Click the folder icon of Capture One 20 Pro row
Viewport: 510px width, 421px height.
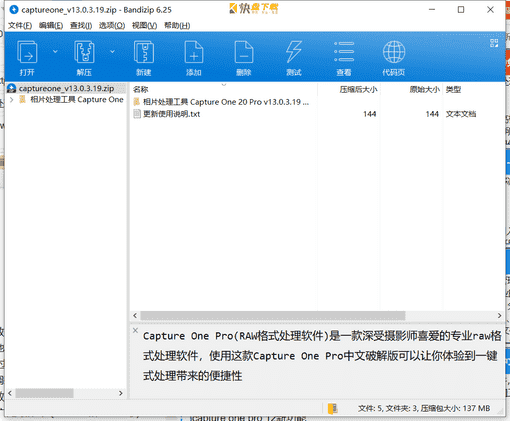coord(137,102)
